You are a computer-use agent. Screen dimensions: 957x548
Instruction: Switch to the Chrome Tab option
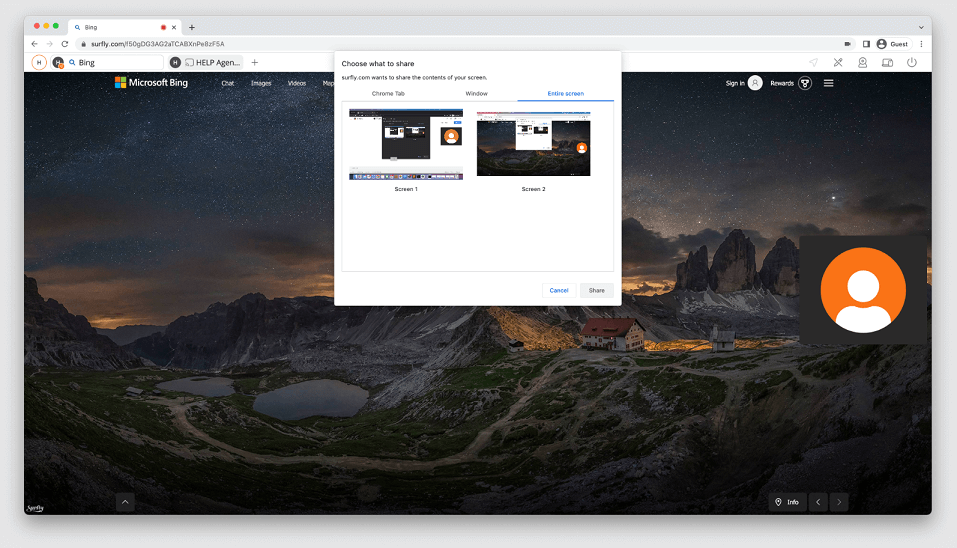click(x=388, y=93)
